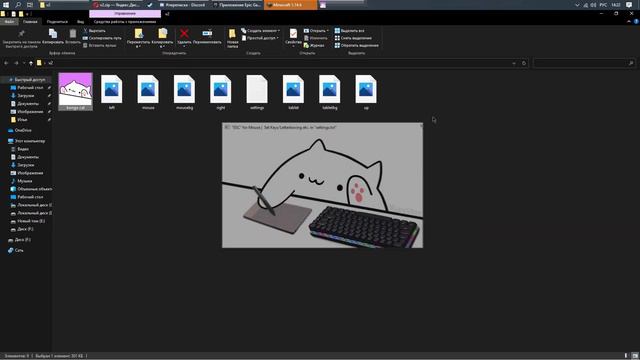
Task: Cut the selected file with scissors icon
Action: (x=94, y=31)
